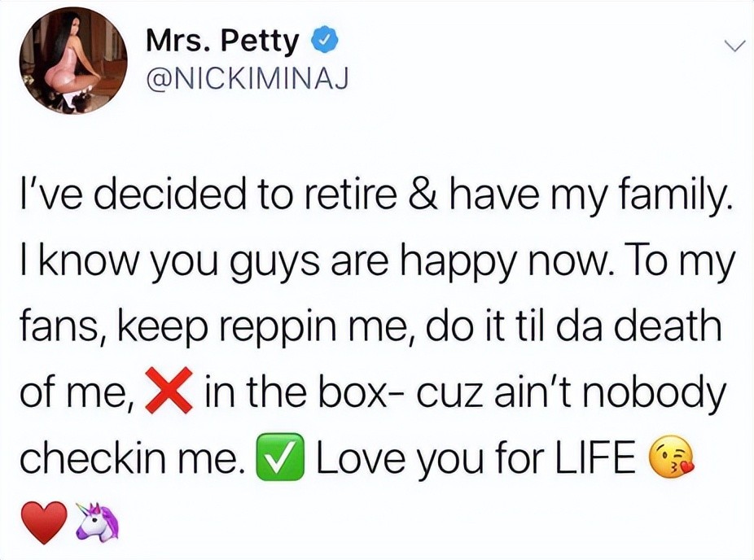Click the blue verified badge
The height and width of the screenshot is (560, 754).
(322, 39)
